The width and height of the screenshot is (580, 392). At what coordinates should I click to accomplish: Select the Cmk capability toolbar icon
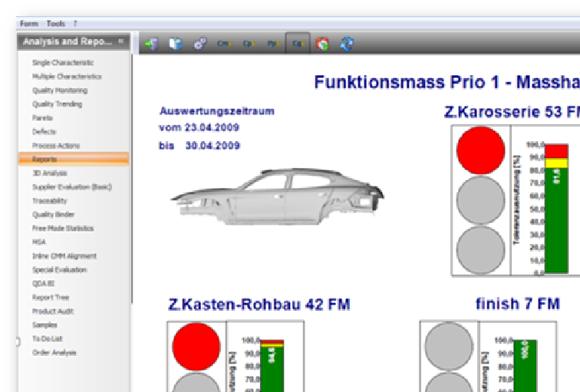[224, 44]
